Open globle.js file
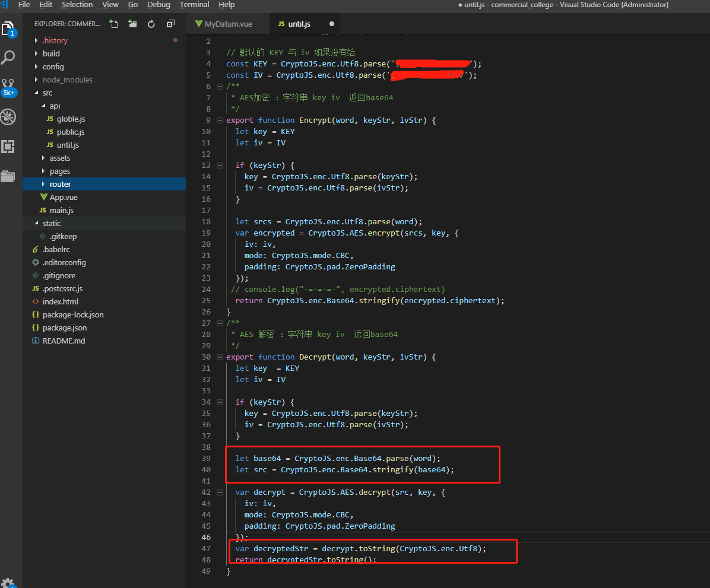Screen dimensions: 710x588 tap(104, 119)
